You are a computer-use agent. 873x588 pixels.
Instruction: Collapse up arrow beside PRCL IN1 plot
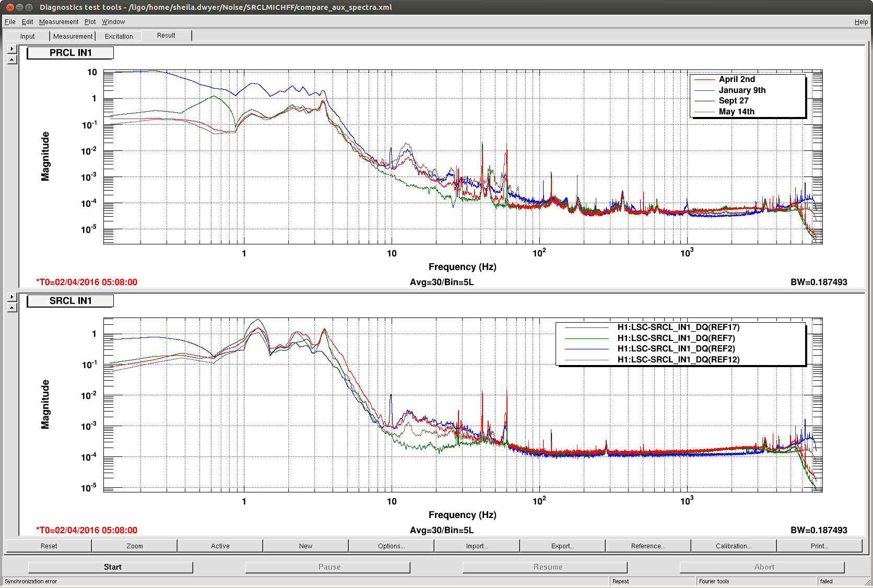click(12, 60)
